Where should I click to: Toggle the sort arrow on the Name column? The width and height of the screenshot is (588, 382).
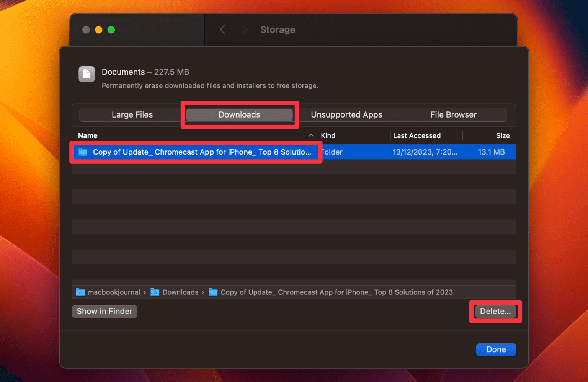tap(311, 135)
